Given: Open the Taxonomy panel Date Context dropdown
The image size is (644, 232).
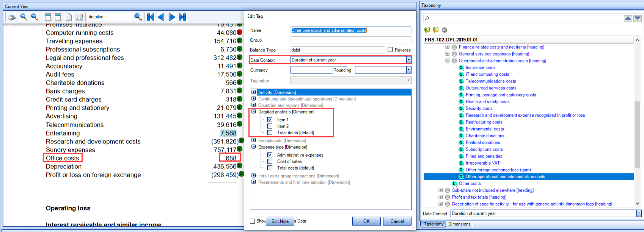Looking at the screenshot, I should (x=639, y=213).
